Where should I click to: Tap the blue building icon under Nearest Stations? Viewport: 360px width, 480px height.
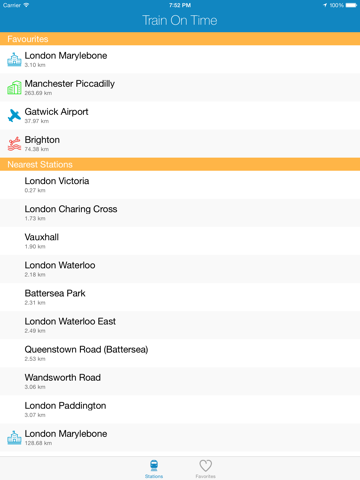(14, 438)
